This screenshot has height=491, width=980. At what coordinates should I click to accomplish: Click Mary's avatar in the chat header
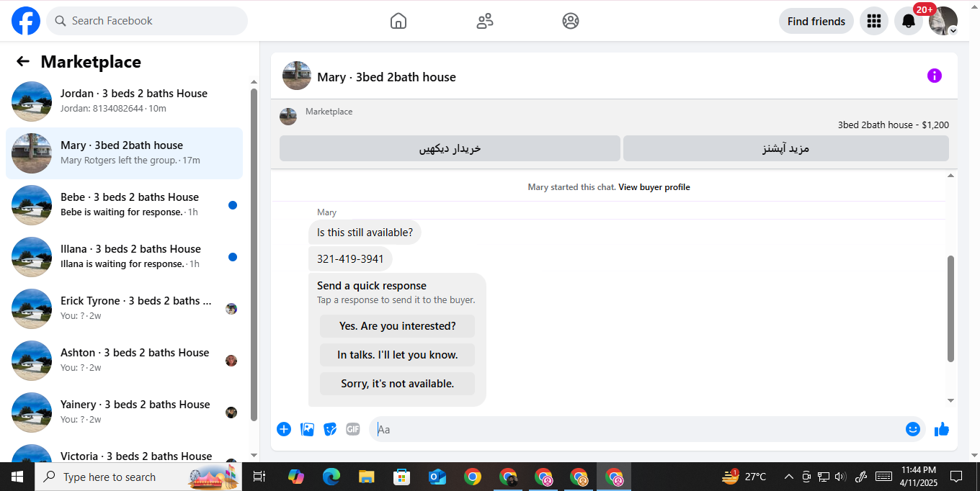[297, 76]
